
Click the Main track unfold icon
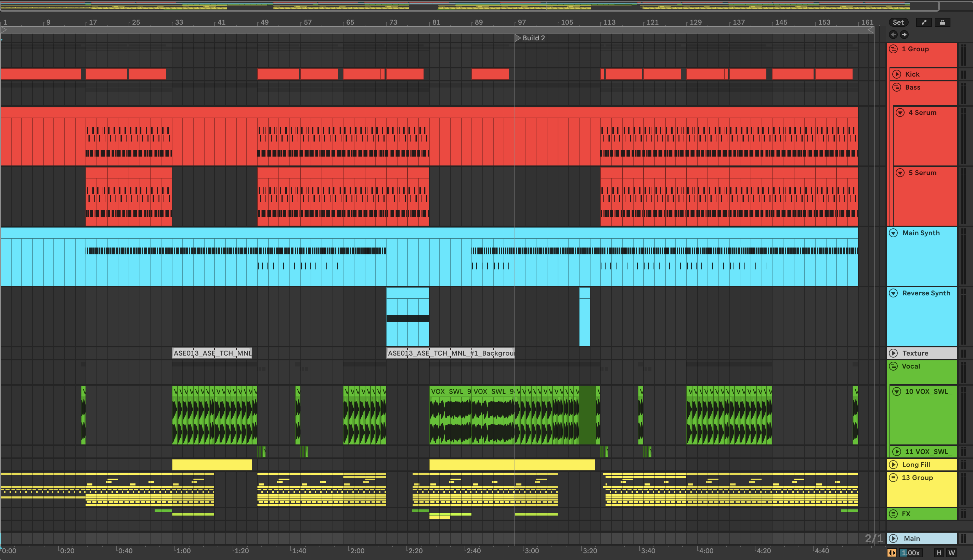893,538
